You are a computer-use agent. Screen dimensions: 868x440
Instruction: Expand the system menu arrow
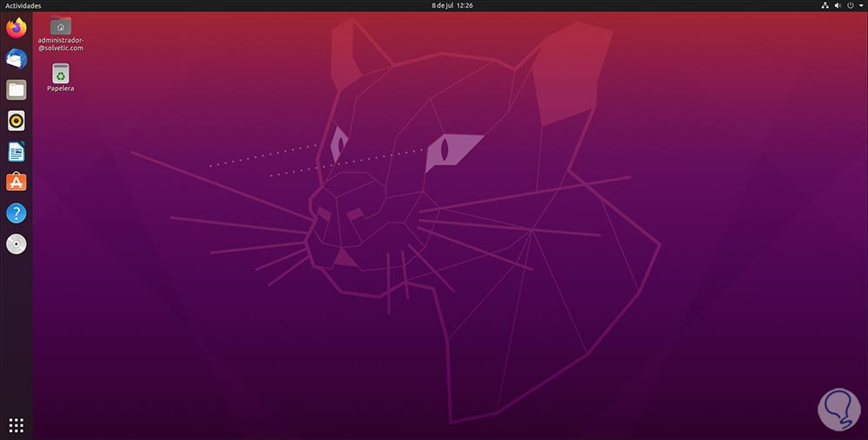pos(861,5)
